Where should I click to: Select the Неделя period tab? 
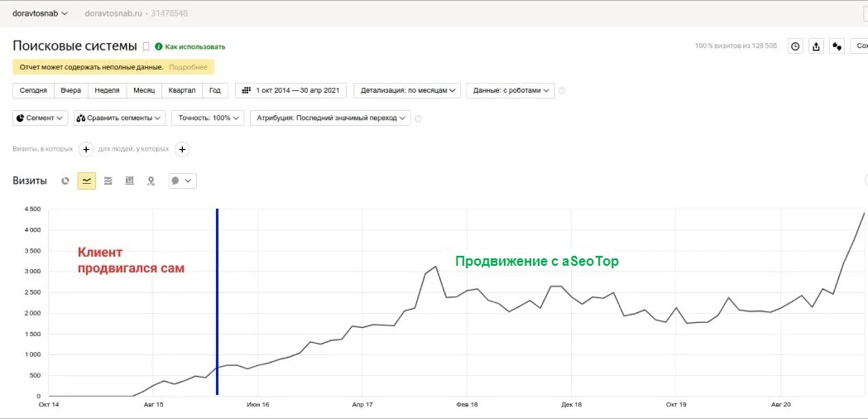[107, 90]
